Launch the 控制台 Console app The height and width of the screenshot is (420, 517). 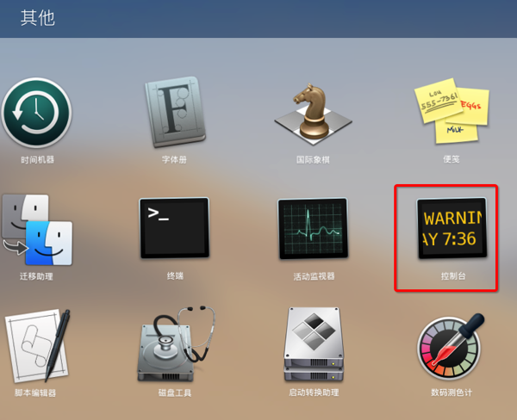click(x=452, y=228)
